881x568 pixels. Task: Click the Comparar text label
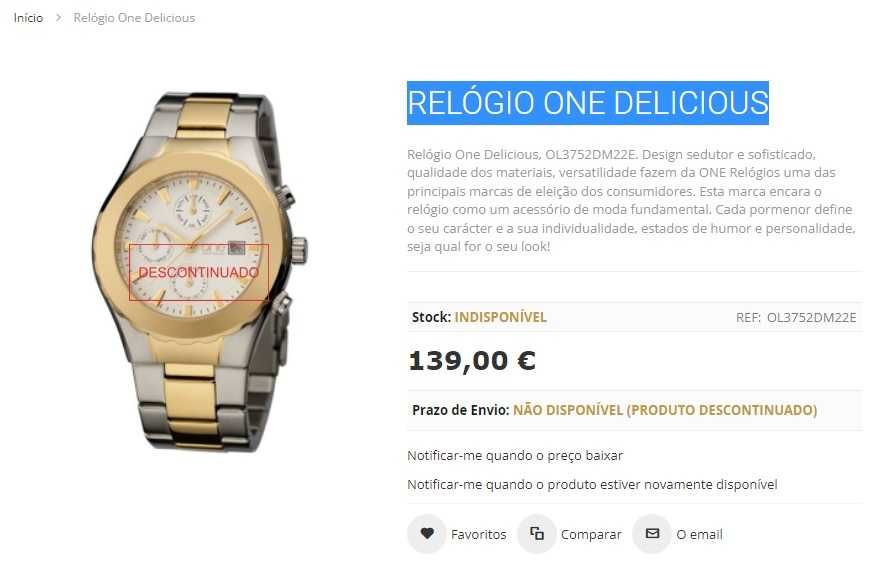591,534
